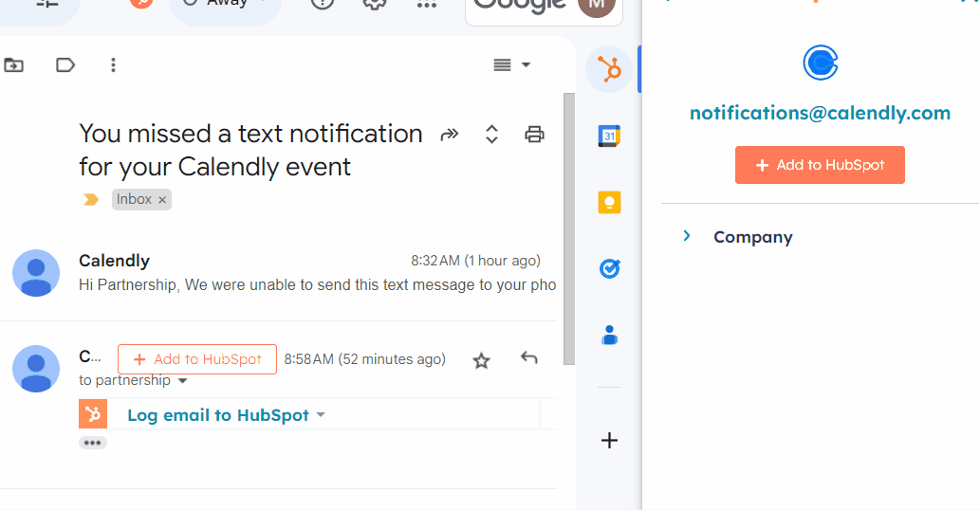Screen dimensions: 980x510
Task: Toggle the importance marker before Inbox label
Action: point(91,200)
